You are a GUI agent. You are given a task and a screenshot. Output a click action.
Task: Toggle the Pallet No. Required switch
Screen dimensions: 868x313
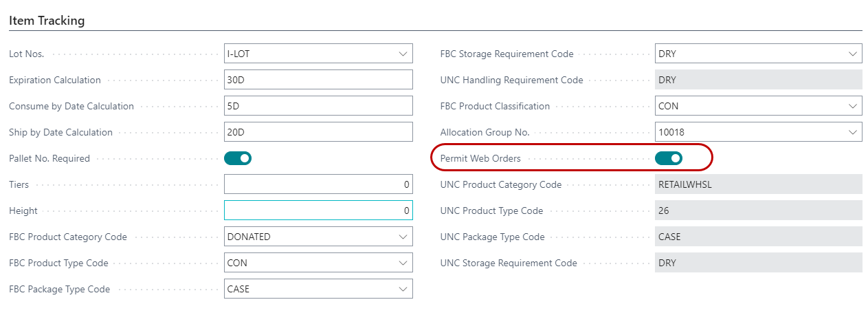coord(238,158)
